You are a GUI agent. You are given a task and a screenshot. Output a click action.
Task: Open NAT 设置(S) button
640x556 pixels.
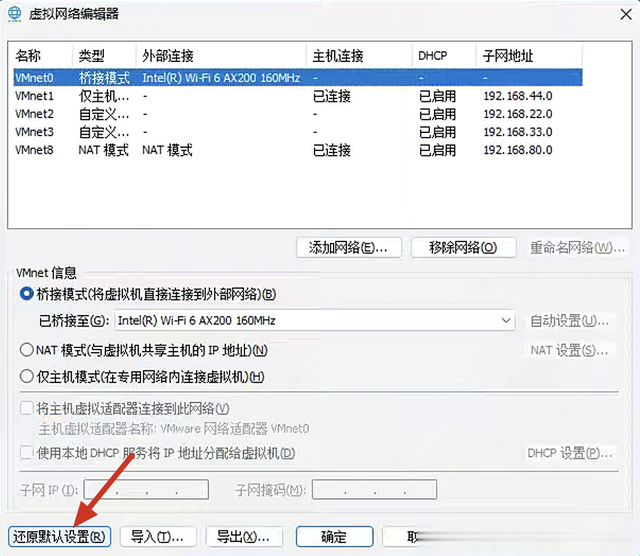click(569, 350)
